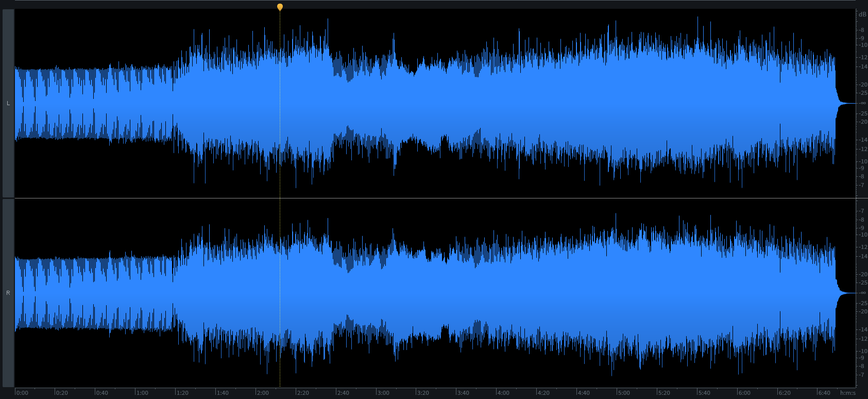Click the orange playhead marker above the waveform
Image resolution: width=868 pixels, height=399 pixels.
280,7
